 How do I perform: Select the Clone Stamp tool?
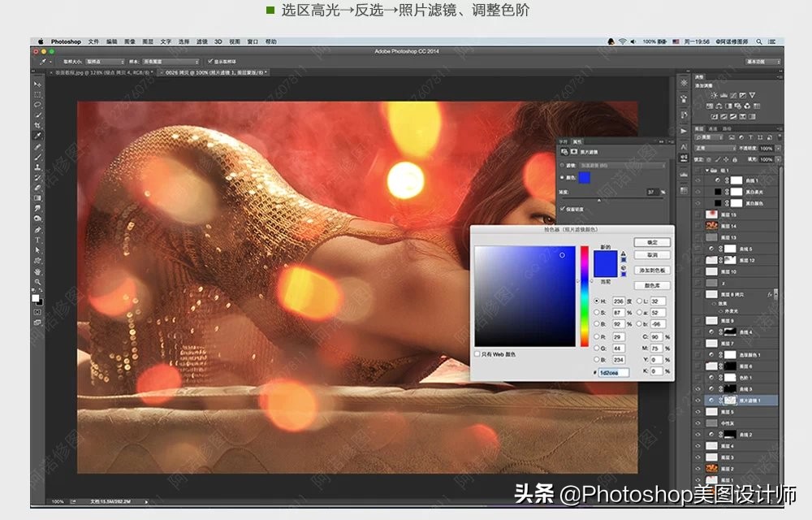(x=37, y=165)
